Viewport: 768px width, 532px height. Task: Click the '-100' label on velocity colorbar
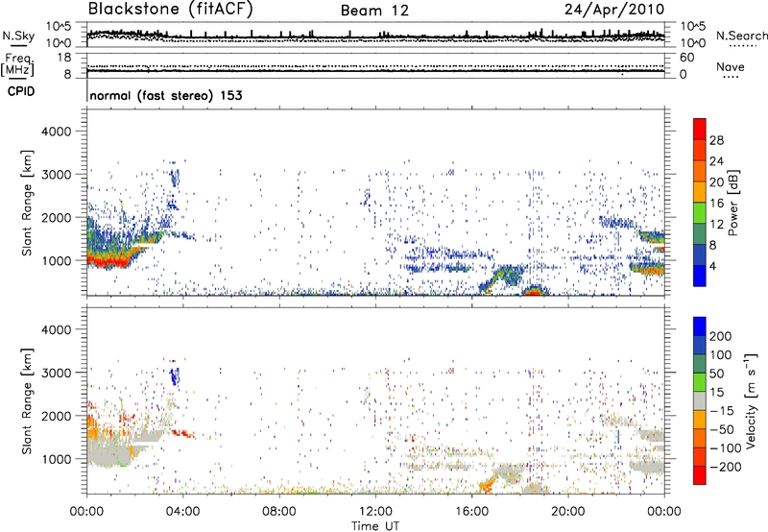(726, 448)
